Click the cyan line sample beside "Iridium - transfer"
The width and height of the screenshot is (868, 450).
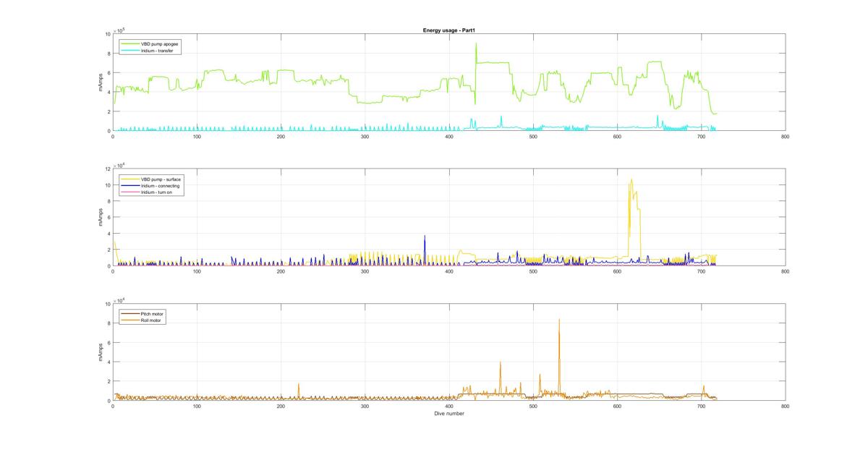130,49
